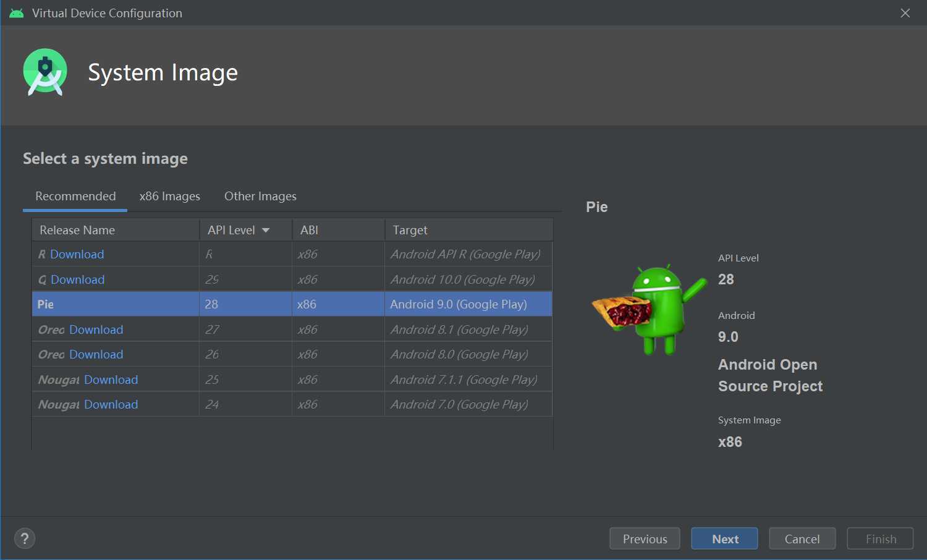Click the Pie heading in details panel
The height and width of the screenshot is (560, 927).
(x=597, y=207)
